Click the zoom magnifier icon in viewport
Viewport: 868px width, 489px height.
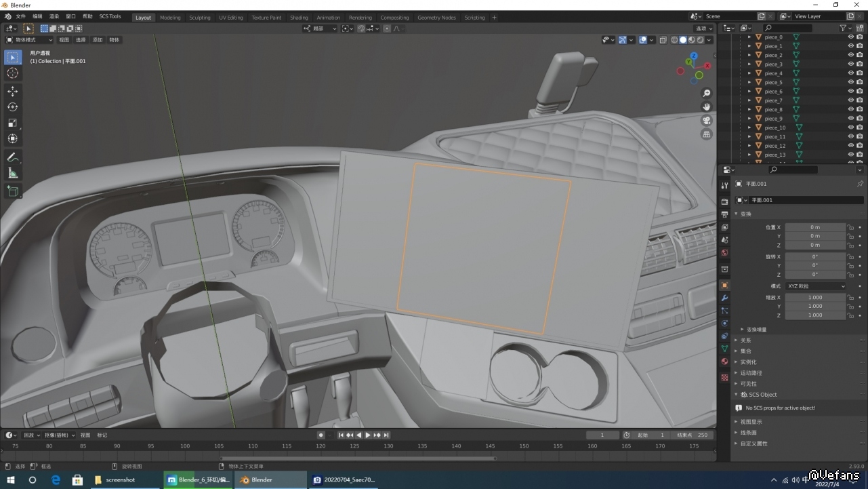(707, 93)
